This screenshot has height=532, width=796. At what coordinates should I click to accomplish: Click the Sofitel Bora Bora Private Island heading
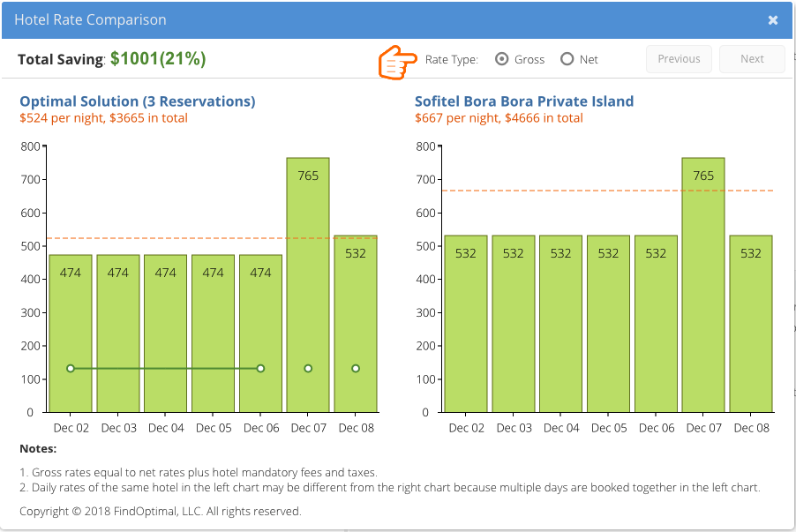click(524, 101)
